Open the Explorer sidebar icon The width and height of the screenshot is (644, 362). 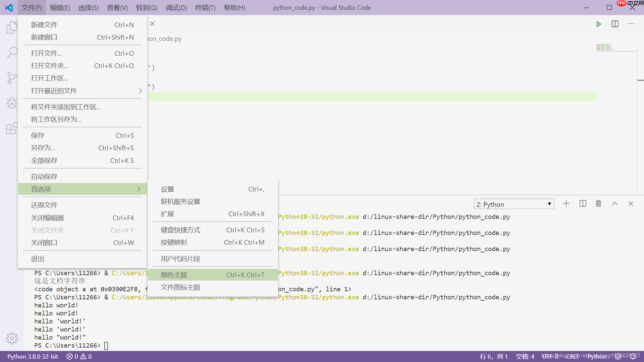click(x=12, y=27)
